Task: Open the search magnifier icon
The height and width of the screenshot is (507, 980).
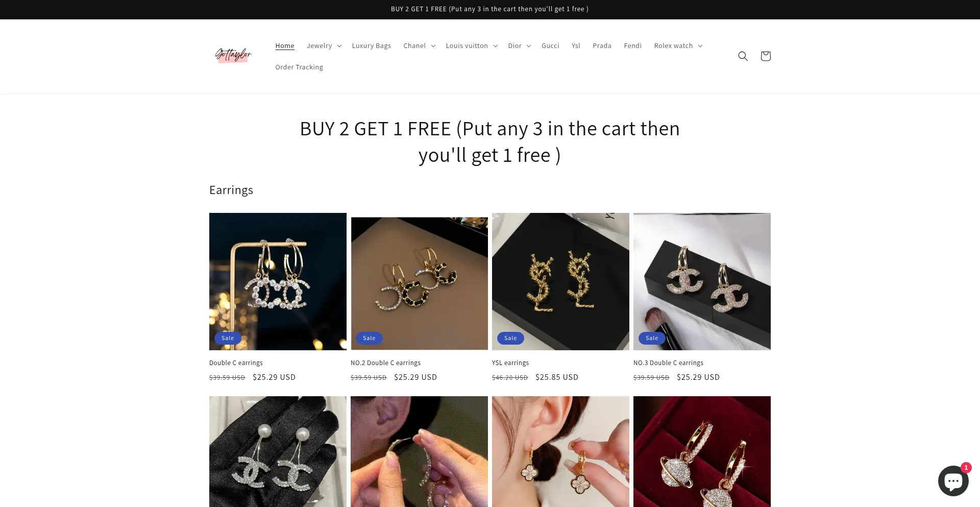Action: (x=743, y=56)
